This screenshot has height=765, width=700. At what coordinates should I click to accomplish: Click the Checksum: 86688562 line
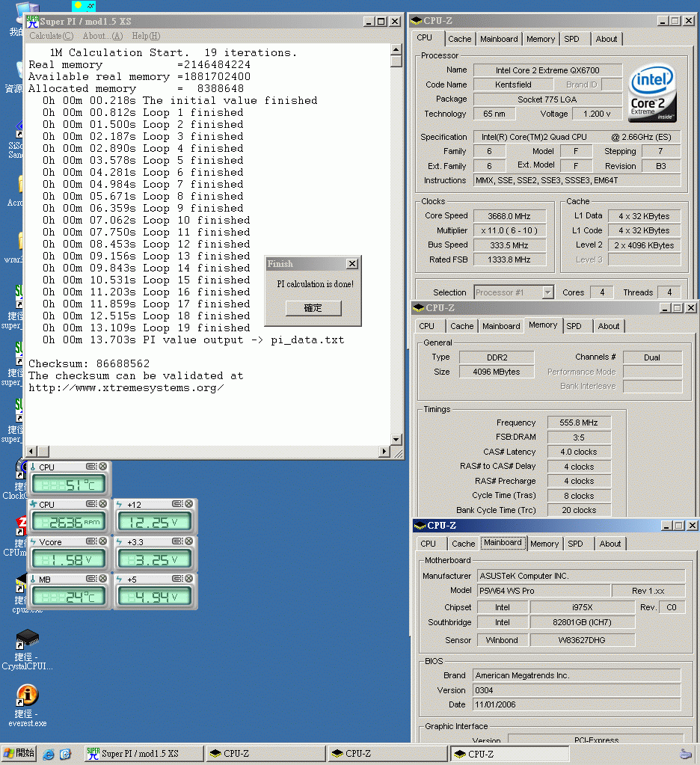tap(89, 363)
